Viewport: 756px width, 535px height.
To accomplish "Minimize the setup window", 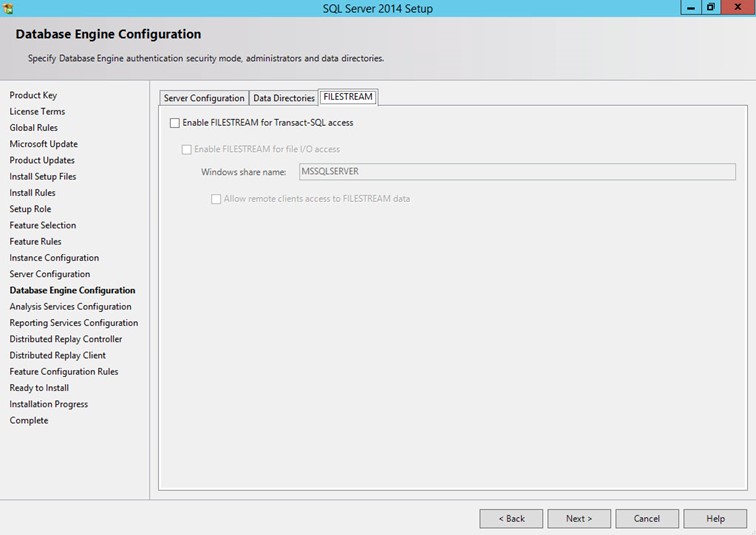I will (x=689, y=7).
